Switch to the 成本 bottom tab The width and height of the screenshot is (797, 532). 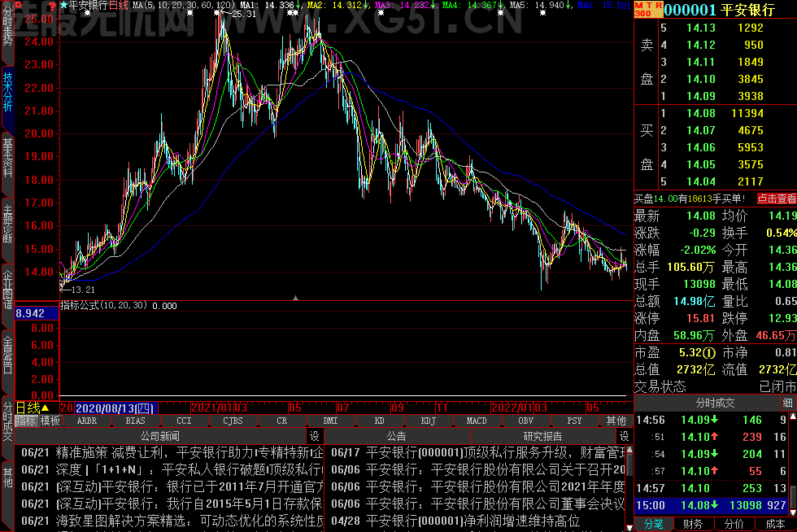click(776, 524)
